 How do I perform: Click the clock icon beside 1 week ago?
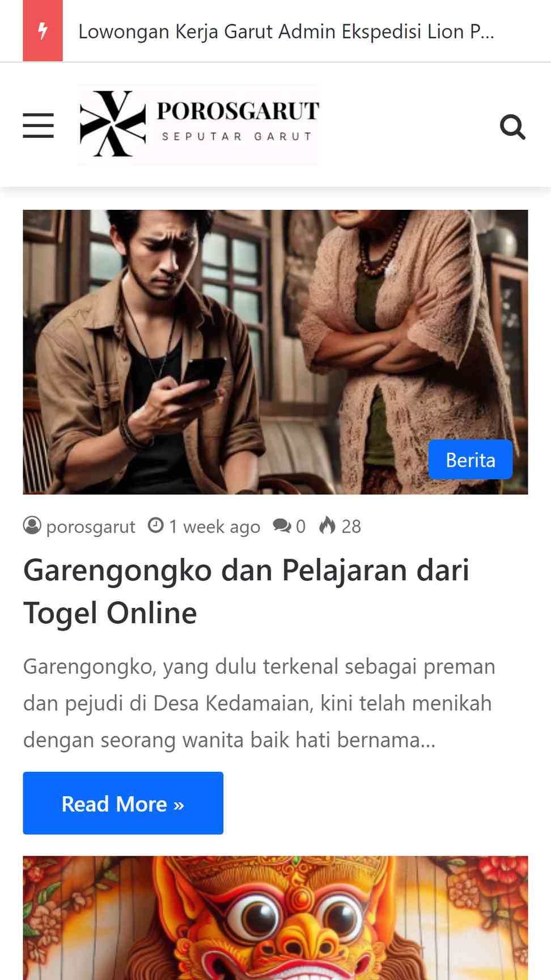coord(156,526)
